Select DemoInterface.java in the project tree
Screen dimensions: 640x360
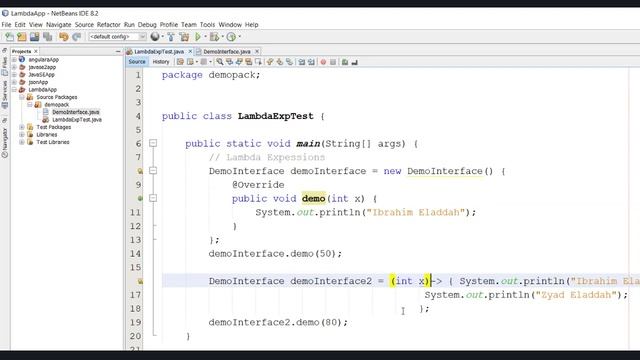[76, 112]
